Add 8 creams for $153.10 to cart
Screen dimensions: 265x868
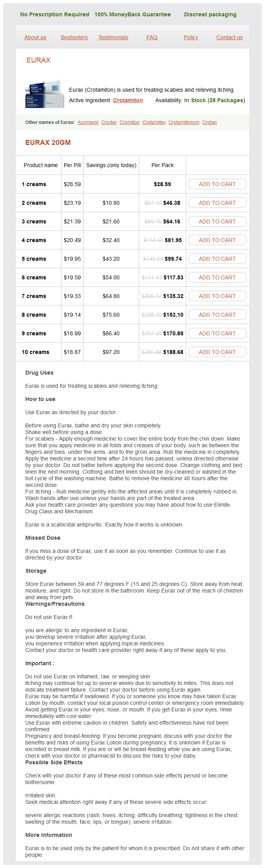pyautogui.click(x=217, y=315)
